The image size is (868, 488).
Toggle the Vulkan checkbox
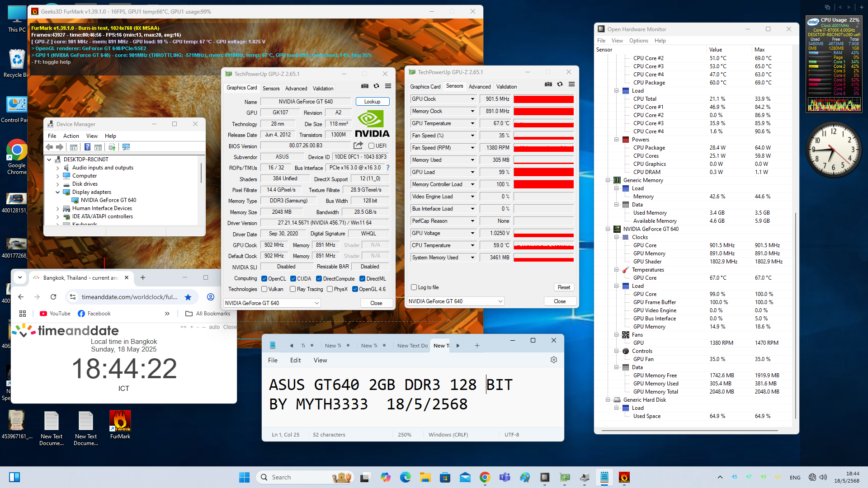(x=264, y=289)
